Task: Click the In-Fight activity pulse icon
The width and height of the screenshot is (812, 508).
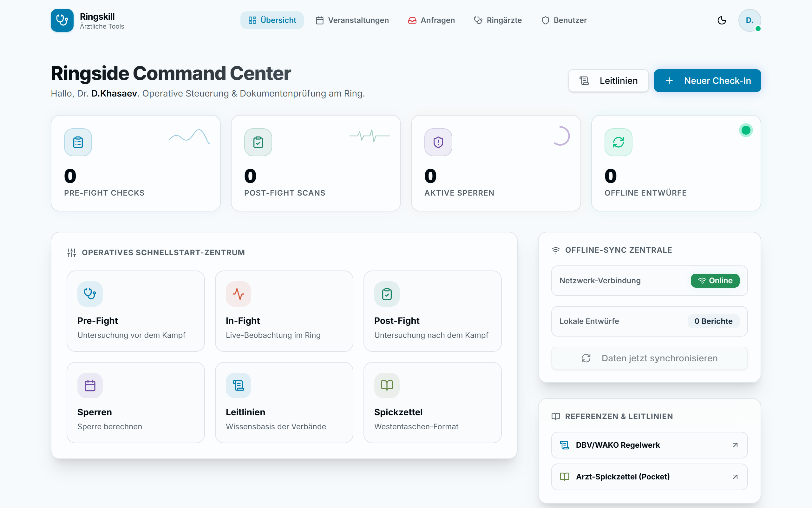Action: click(238, 294)
